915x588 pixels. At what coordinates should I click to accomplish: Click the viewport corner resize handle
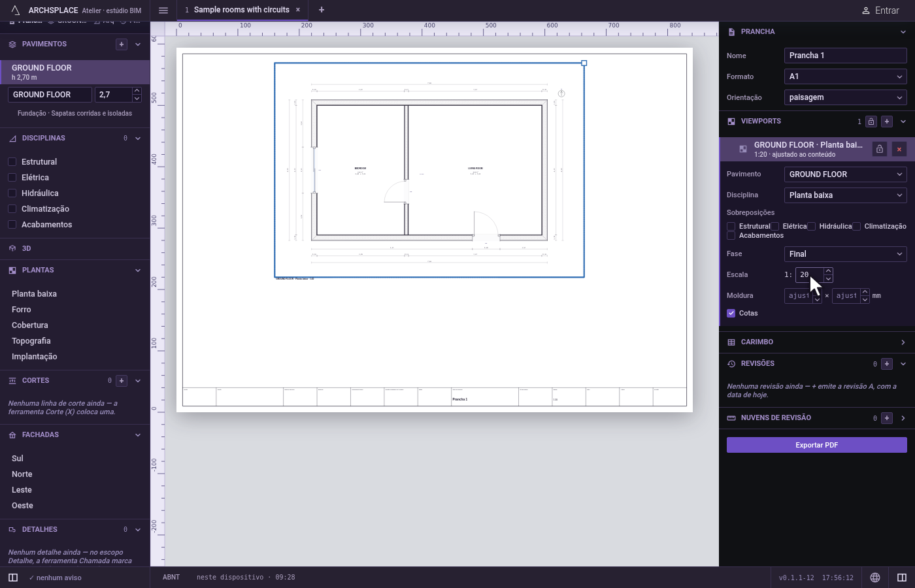[x=584, y=63]
